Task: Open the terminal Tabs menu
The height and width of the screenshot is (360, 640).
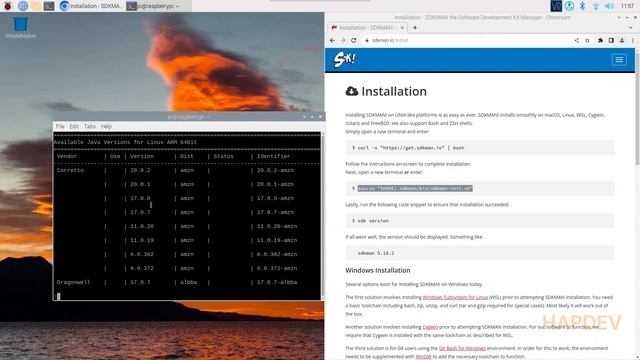Action: point(89,127)
